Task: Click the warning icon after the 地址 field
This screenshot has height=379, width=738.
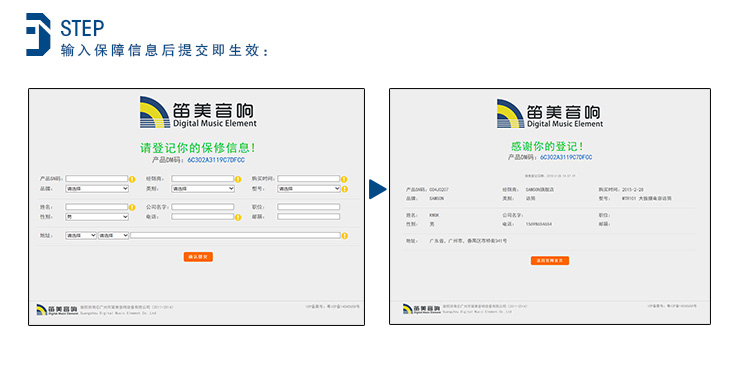Action: pyautogui.click(x=345, y=235)
